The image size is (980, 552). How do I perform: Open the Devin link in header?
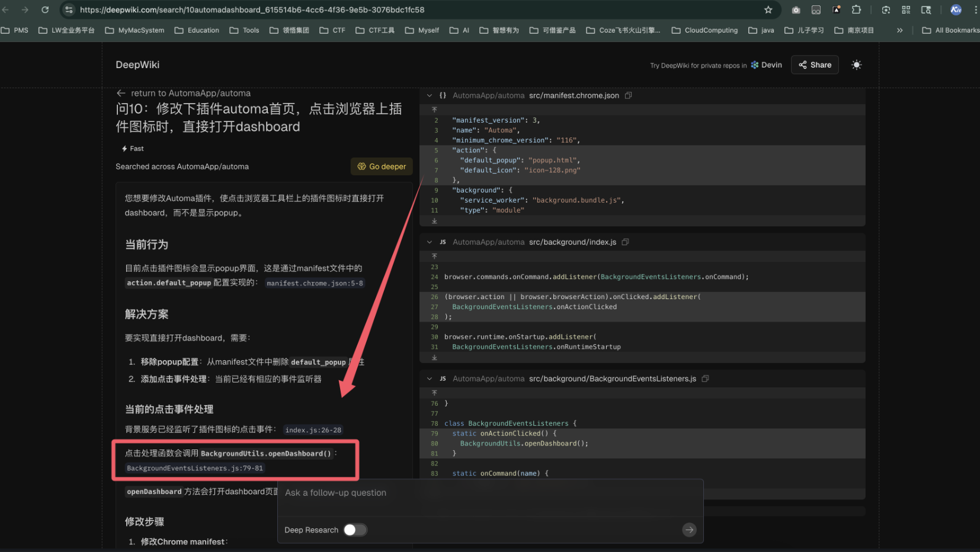[x=766, y=65]
